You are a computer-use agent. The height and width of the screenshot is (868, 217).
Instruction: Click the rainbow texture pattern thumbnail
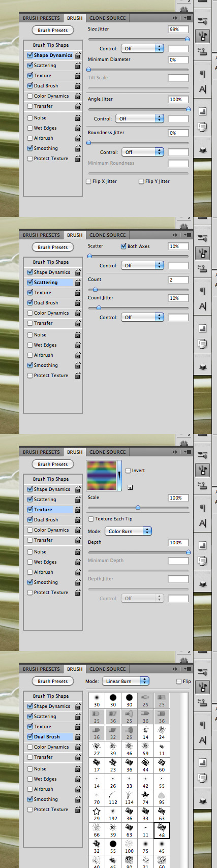click(102, 476)
